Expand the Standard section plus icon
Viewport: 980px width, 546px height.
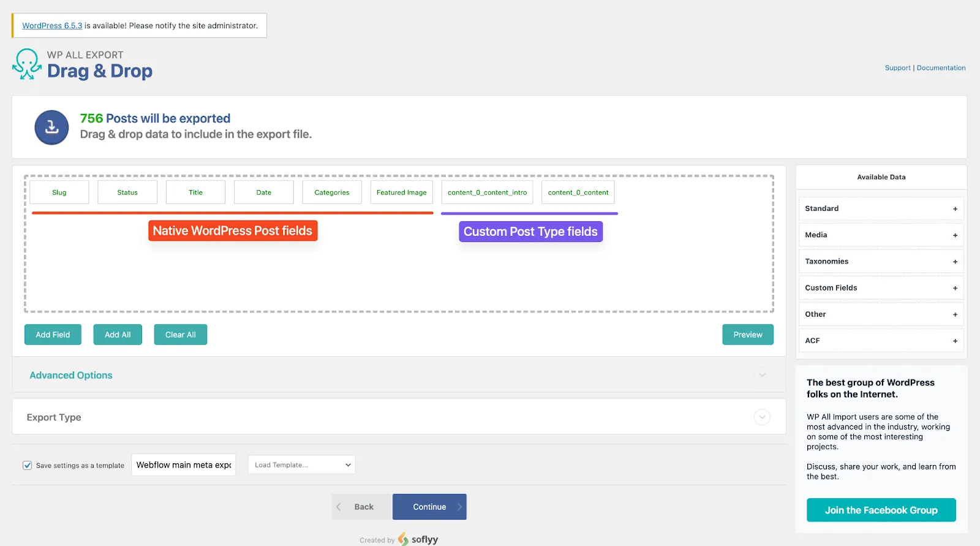955,209
